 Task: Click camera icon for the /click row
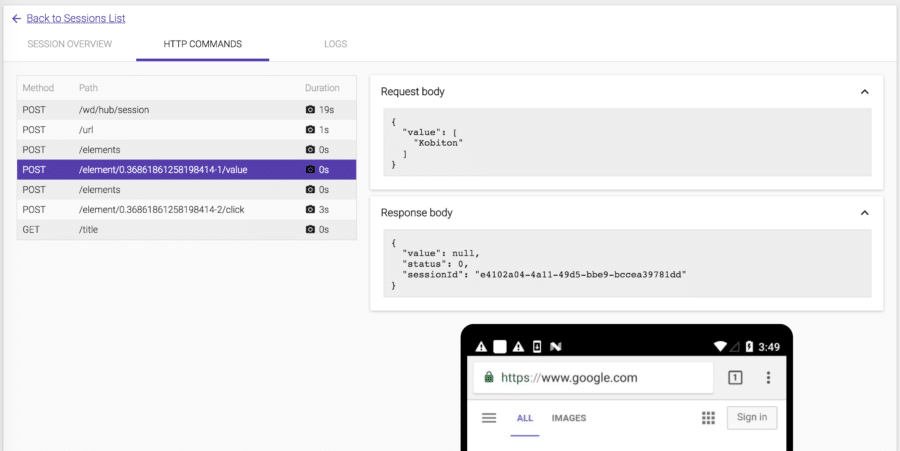310,210
